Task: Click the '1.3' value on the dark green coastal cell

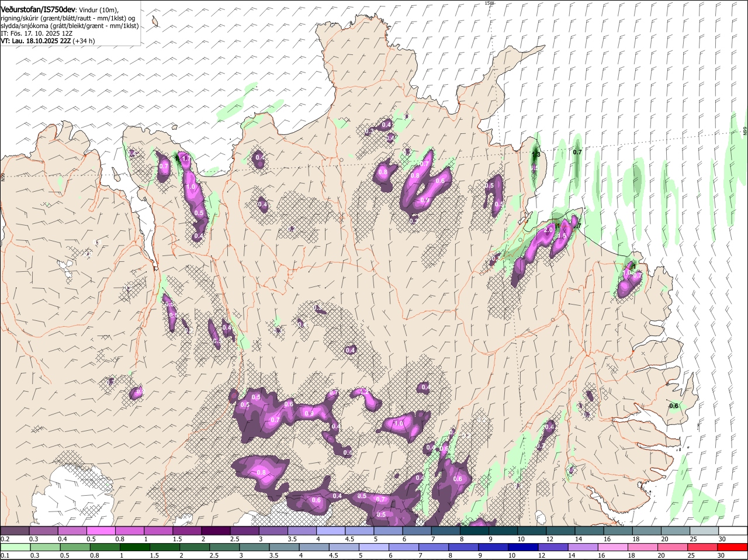Action: click(536, 154)
